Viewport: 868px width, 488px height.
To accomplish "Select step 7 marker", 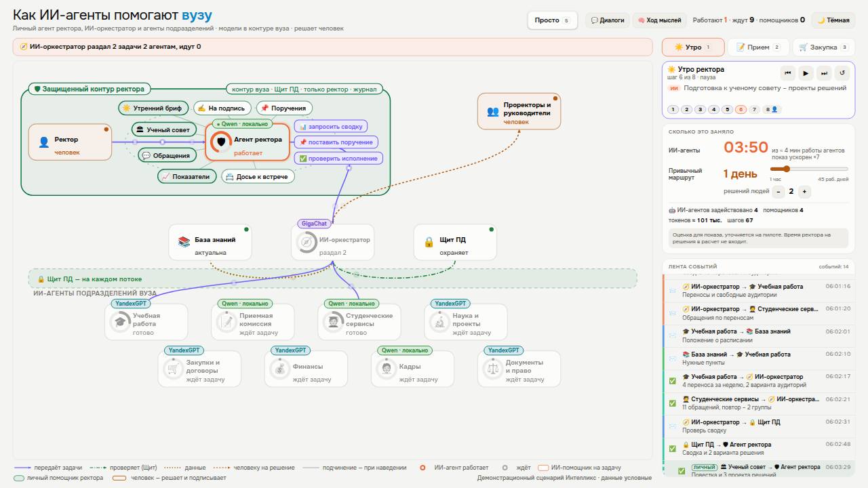I will tap(754, 109).
